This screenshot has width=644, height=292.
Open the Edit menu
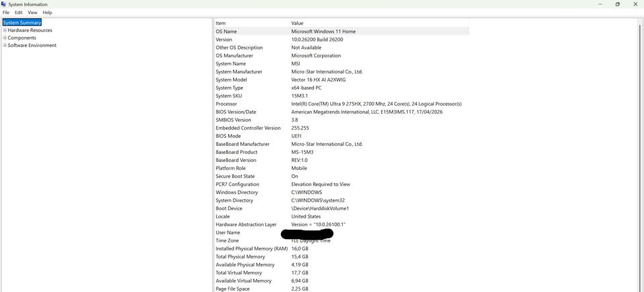point(19,13)
